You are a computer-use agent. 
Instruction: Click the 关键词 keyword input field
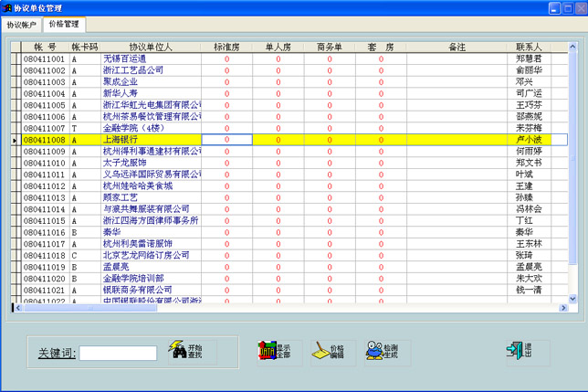118,353
